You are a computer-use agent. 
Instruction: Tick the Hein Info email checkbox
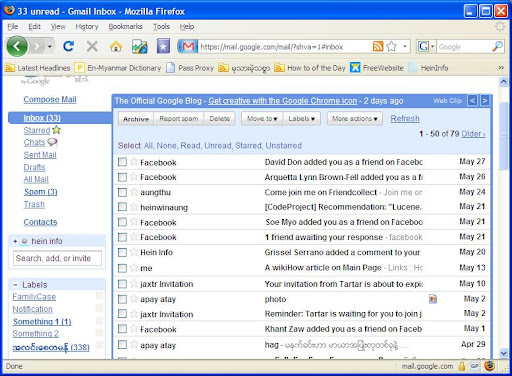pyautogui.click(x=122, y=252)
